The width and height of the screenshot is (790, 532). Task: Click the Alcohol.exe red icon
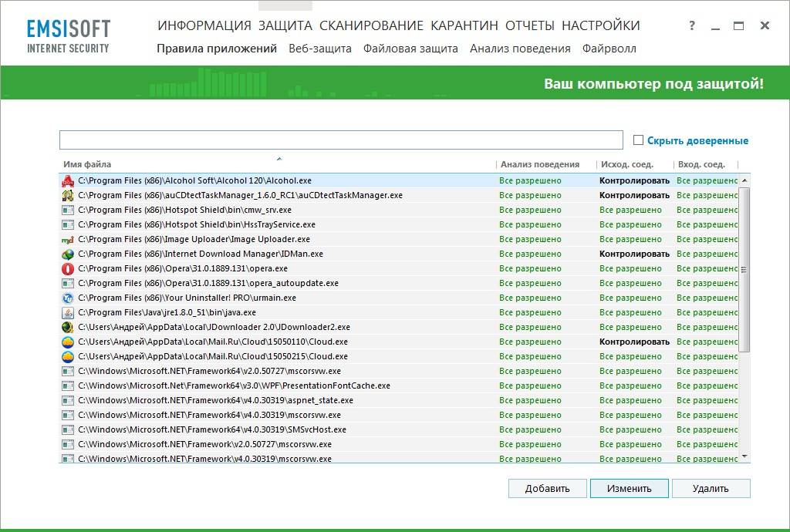pos(68,180)
